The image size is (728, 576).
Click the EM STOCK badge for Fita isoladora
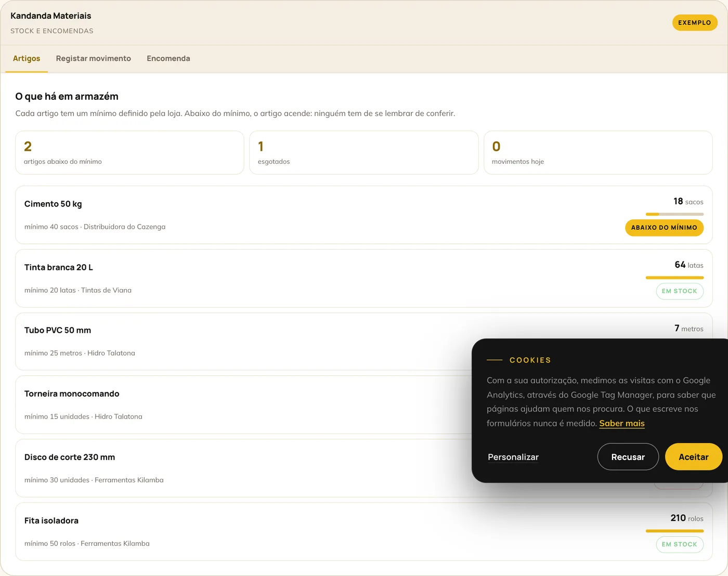[x=680, y=544]
